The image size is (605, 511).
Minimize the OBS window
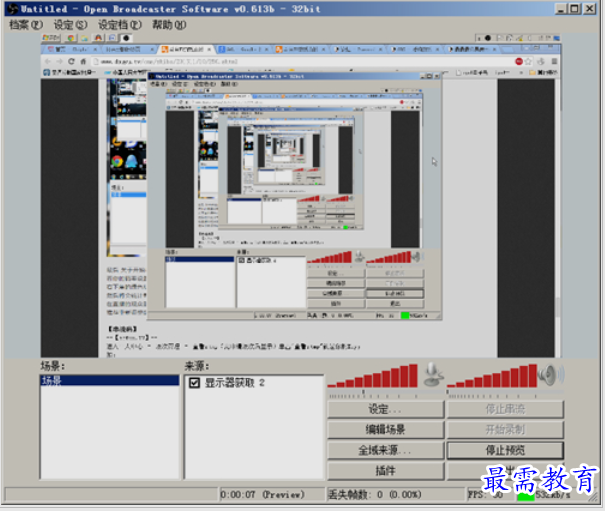(x=561, y=8)
